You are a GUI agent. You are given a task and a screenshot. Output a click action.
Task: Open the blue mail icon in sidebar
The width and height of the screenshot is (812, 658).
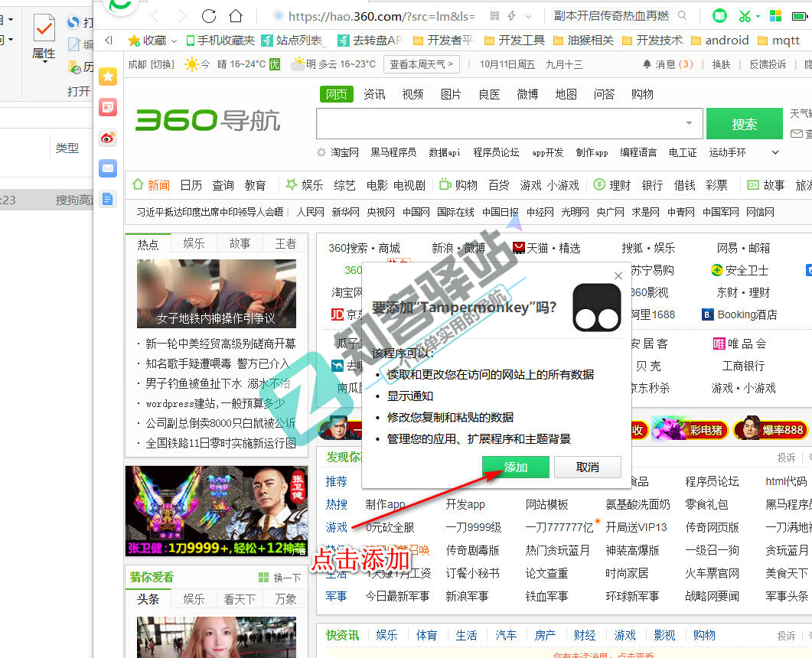pyautogui.click(x=108, y=168)
